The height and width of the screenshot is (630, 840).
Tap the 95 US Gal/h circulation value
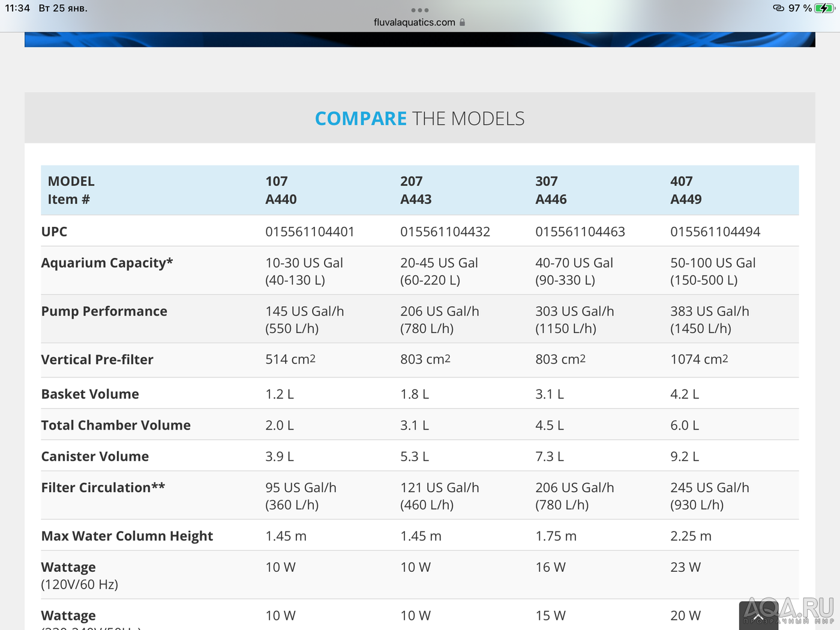click(x=301, y=496)
